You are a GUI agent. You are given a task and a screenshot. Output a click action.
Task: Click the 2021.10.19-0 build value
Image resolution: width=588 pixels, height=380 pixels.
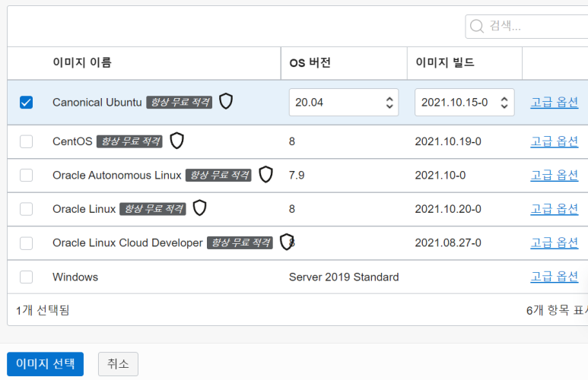pyautogui.click(x=448, y=141)
